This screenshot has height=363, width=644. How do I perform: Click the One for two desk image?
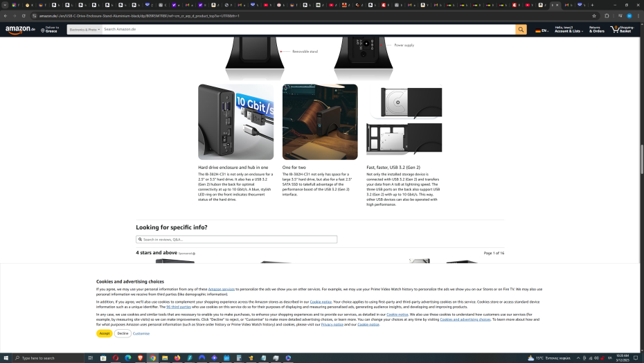320,122
